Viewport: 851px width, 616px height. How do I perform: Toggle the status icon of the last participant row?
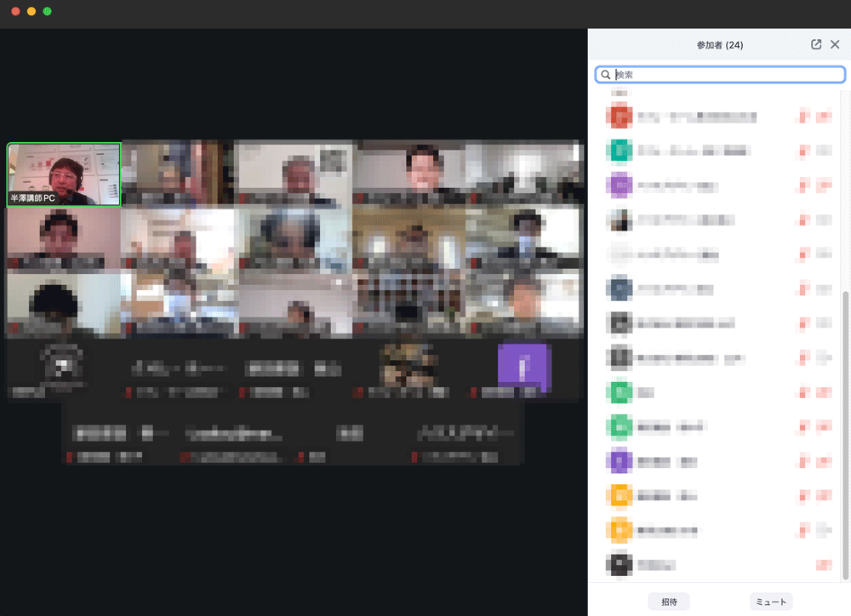[x=824, y=564]
